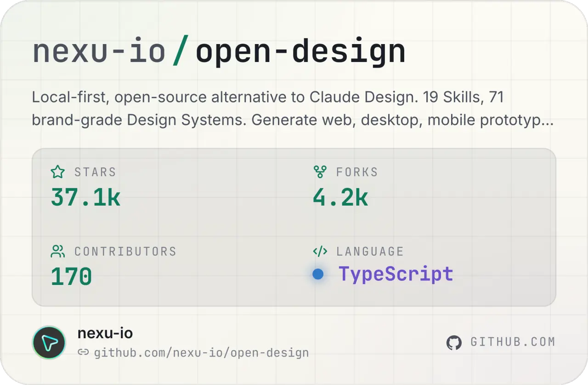The height and width of the screenshot is (385, 588).
Task: Click the LANGUAGE label
Action: pos(370,251)
